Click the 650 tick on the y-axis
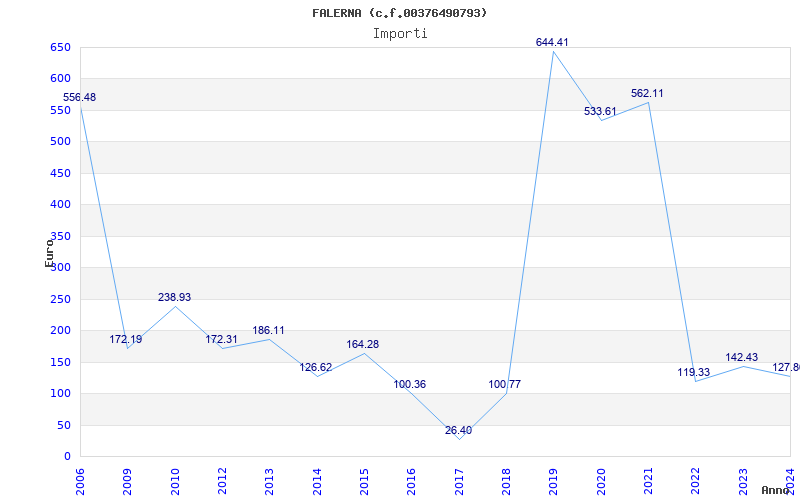 60,47
